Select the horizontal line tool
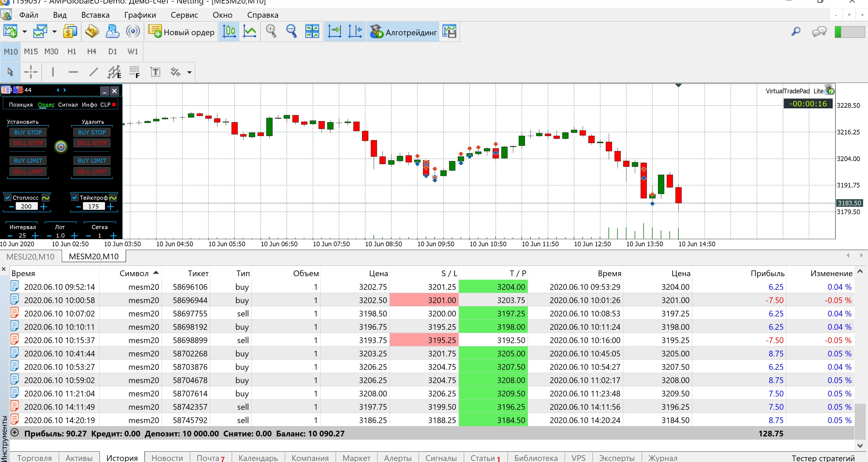The height and width of the screenshot is (462, 868). (73, 72)
